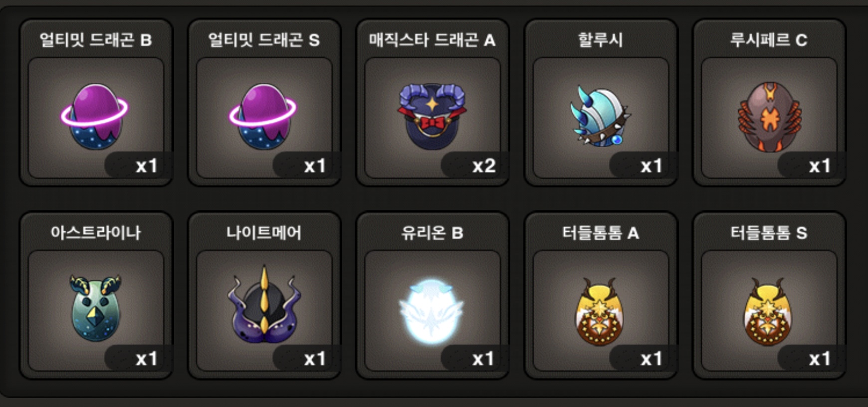This screenshot has height=407, width=868.
Task: Click the 매직스타 드래곤 A title label
Action: pos(432,40)
